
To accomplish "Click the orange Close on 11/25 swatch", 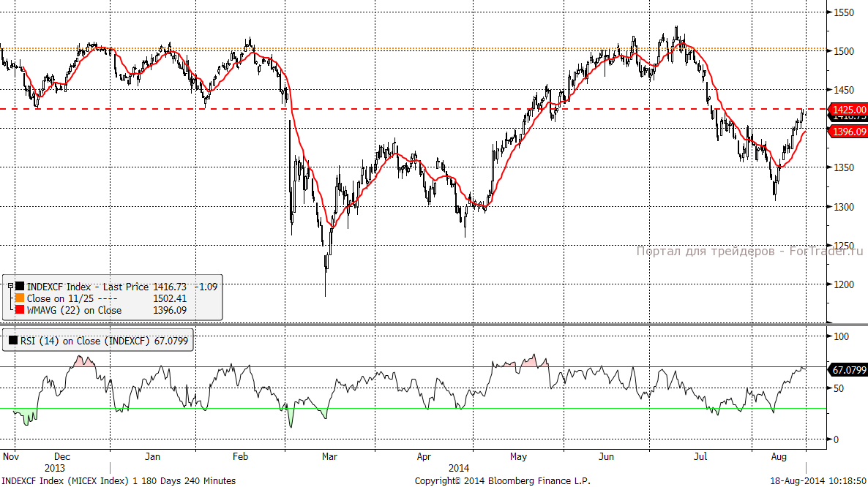I will [20, 298].
